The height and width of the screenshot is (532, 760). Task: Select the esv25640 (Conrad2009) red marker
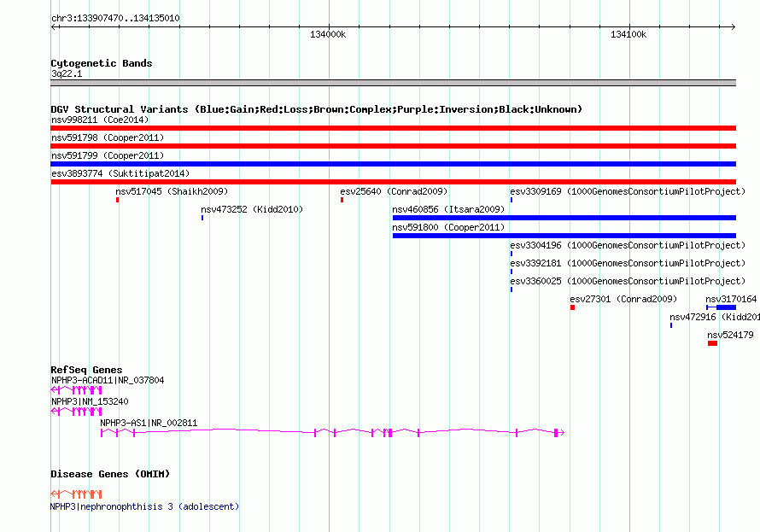(342, 200)
